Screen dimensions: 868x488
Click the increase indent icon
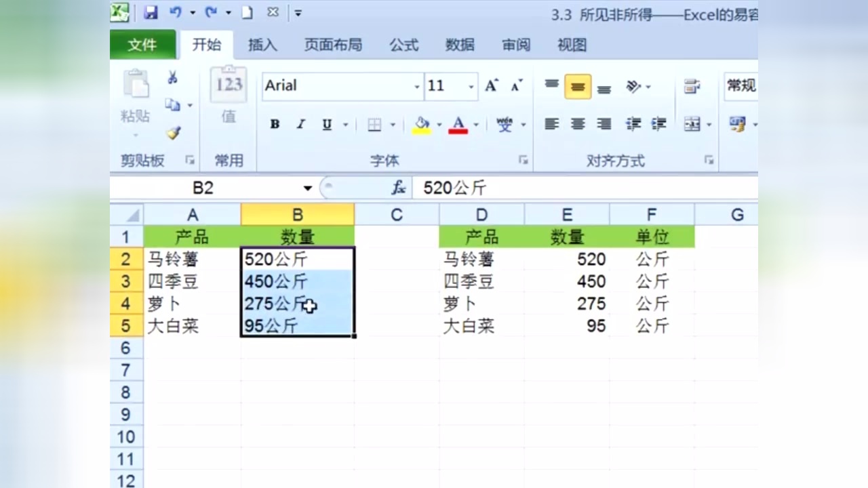pos(658,124)
